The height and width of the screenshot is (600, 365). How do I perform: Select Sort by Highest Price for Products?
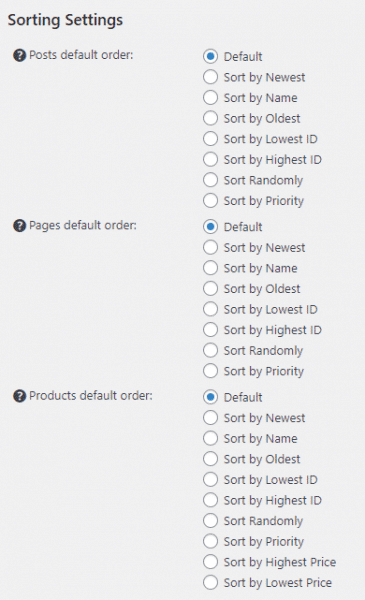pos(210,562)
